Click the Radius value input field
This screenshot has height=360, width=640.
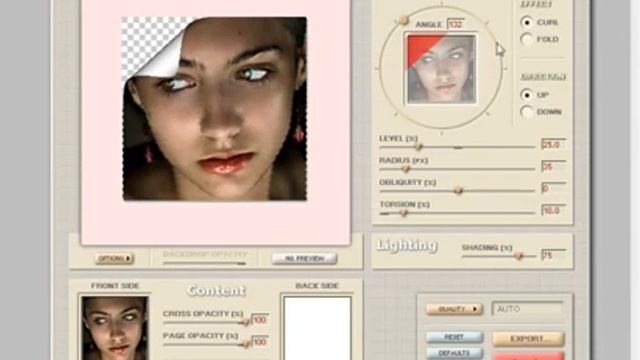pyautogui.click(x=553, y=166)
